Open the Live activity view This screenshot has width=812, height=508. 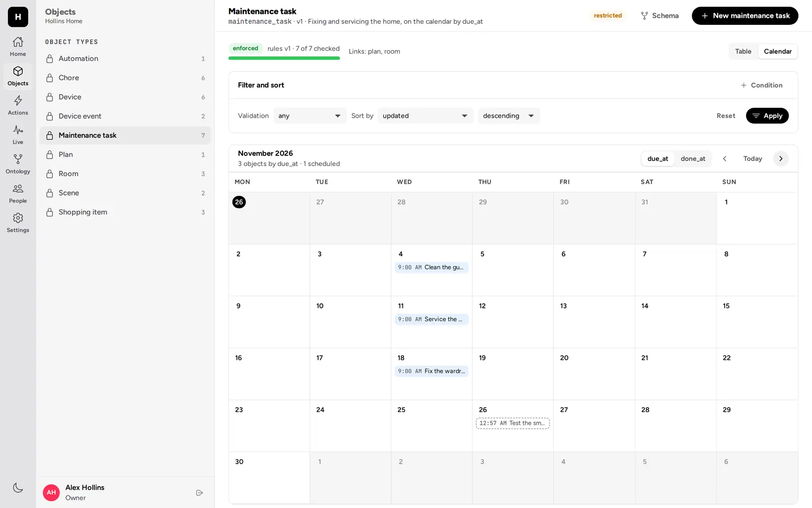click(18, 135)
